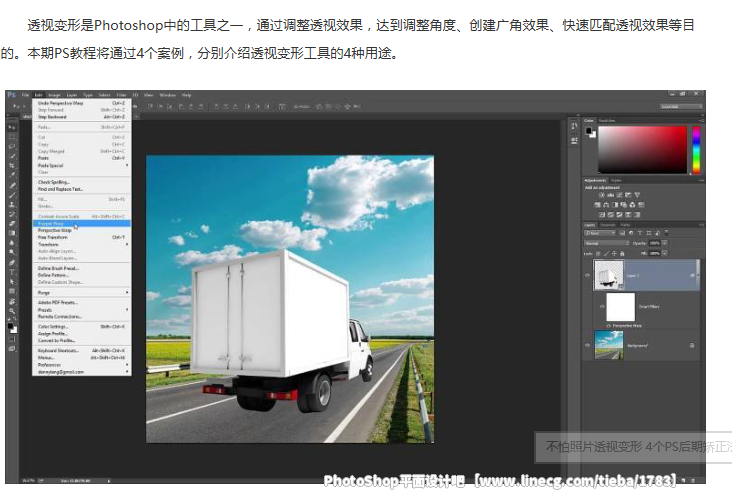Select the Zoom tool

coord(12,310)
